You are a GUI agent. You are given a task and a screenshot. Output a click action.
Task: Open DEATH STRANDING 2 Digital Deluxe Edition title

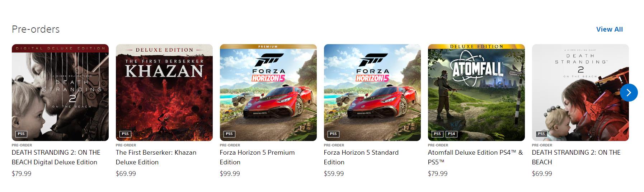pos(56,157)
